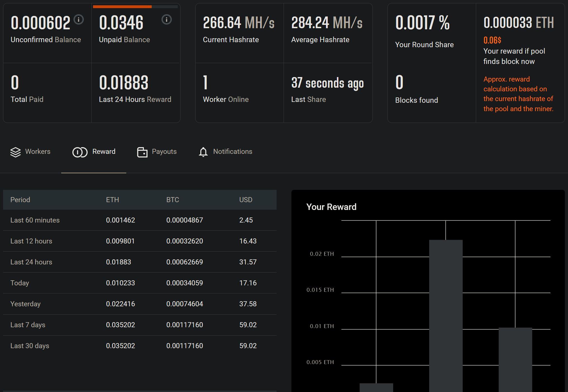Click the USD column header

pyautogui.click(x=246, y=200)
